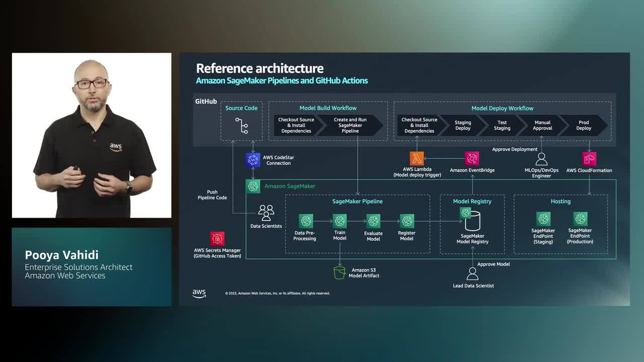Click the Source Code git branch icon
This screenshot has width=644, height=362.
(x=242, y=125)
